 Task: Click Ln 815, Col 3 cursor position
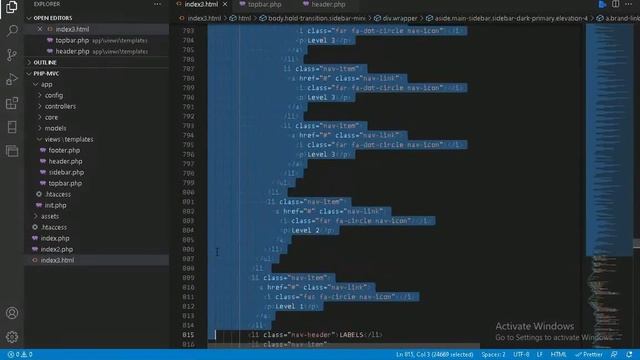tap(434, 354)
